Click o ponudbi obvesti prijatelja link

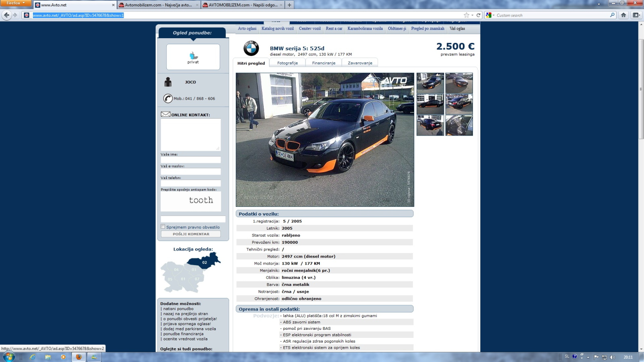coord(190,319)
